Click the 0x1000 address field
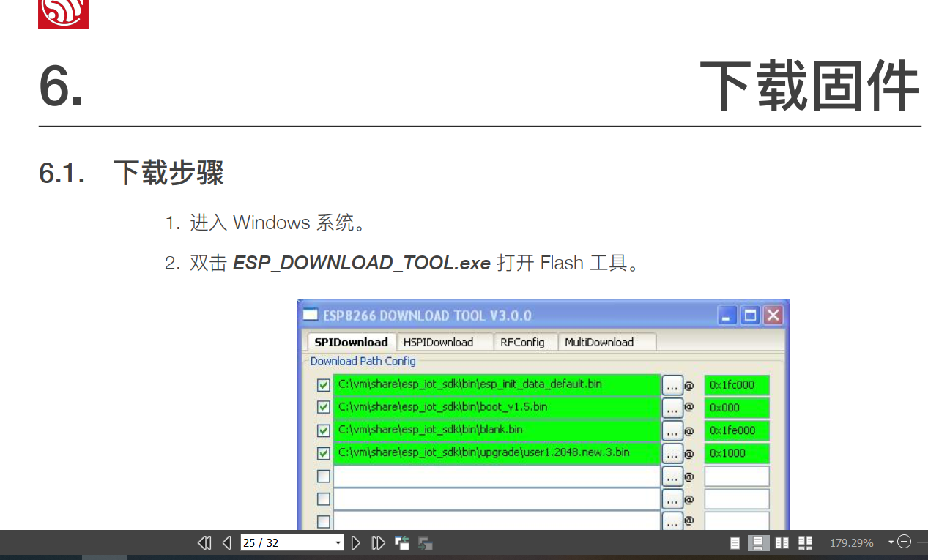Viewport: 928px width, 560px height. [737, 453]
